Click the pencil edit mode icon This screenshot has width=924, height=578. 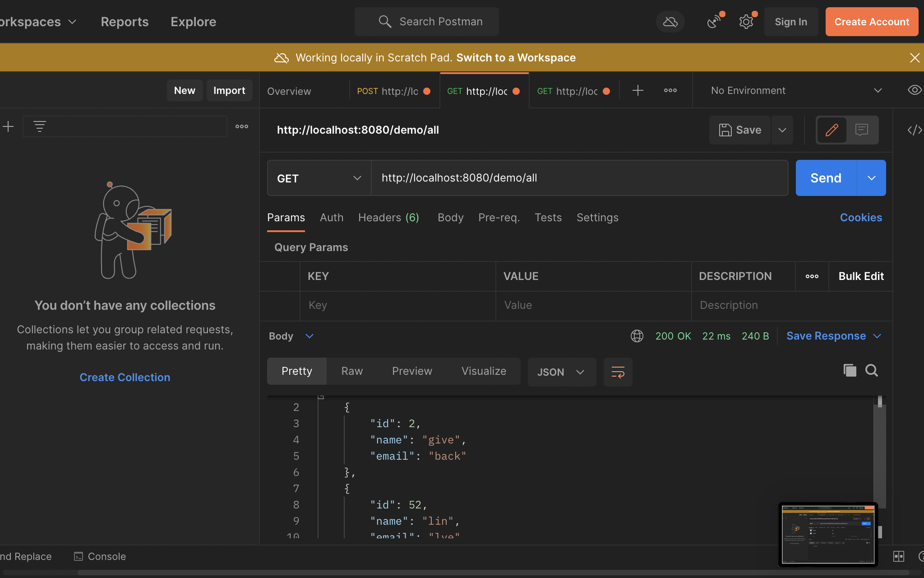coord(832,130)
